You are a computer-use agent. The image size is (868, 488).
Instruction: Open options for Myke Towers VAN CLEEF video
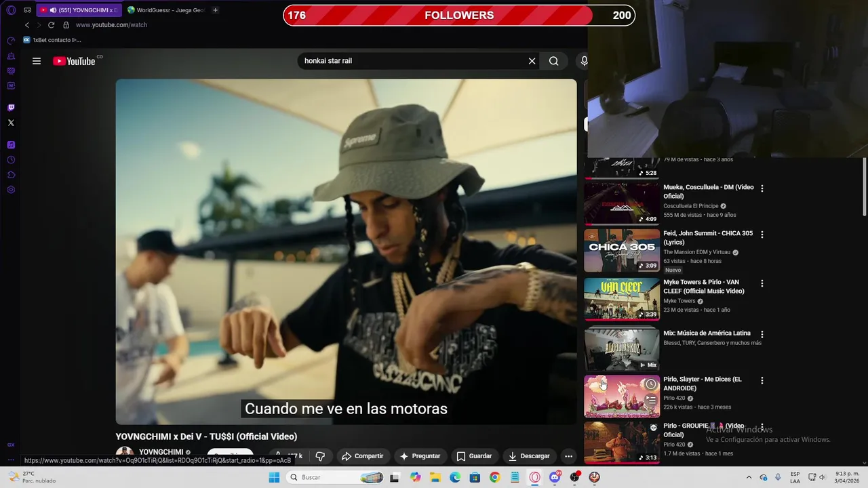coord(762,283)
